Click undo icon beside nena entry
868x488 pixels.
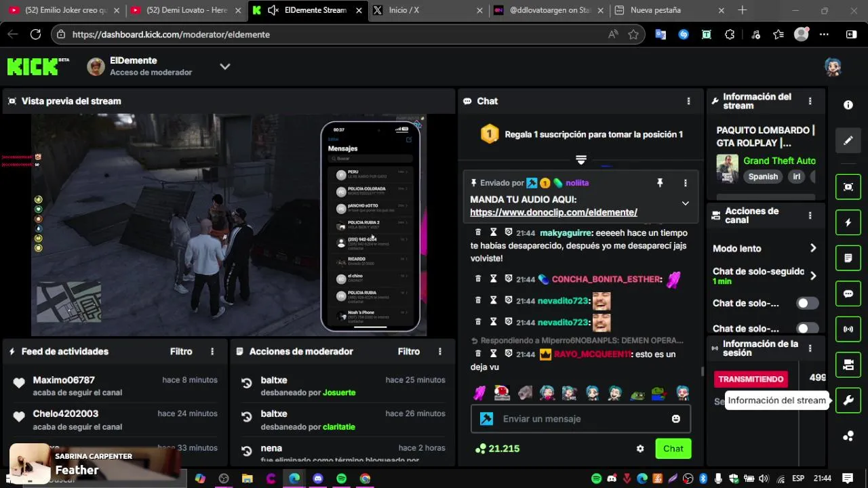tap(247, 451)
